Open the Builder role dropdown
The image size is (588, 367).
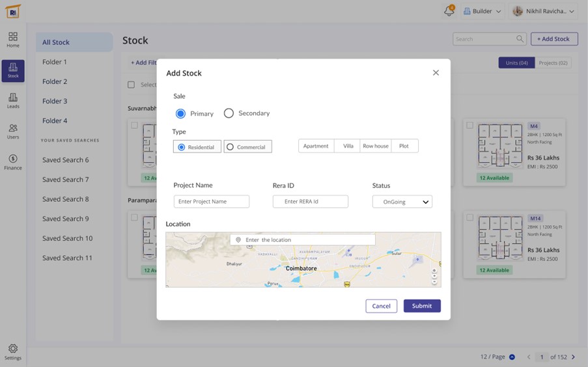pyautogui.click(x=483, y=11)
